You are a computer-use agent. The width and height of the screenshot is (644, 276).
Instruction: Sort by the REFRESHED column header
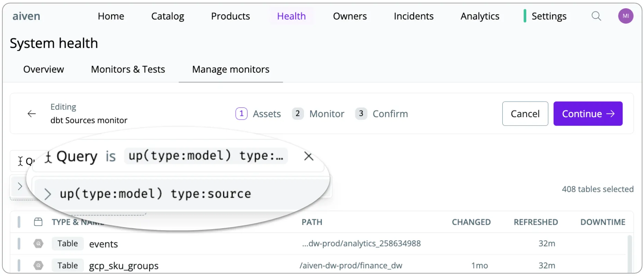(536, 222)
